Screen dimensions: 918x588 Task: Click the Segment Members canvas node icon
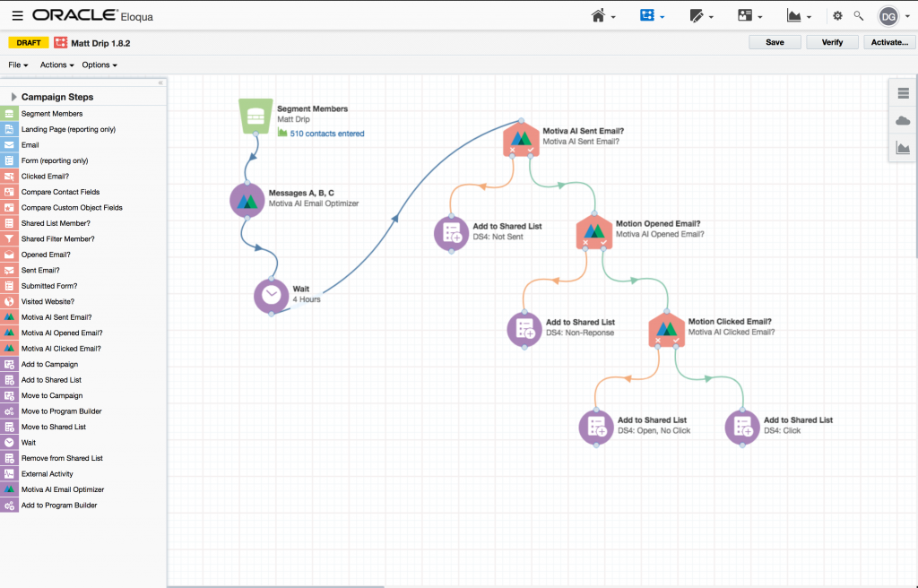pyautogui.click(x=255, y=116)
